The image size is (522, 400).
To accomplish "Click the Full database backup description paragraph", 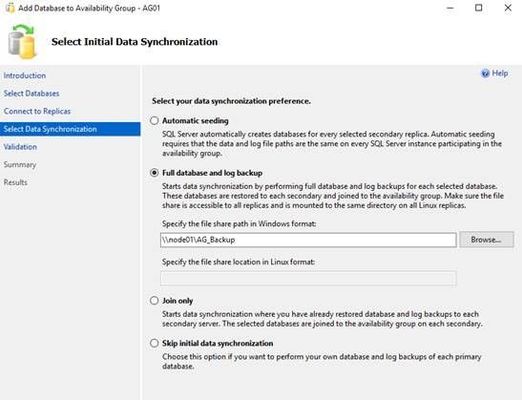I will coord(333,196).
